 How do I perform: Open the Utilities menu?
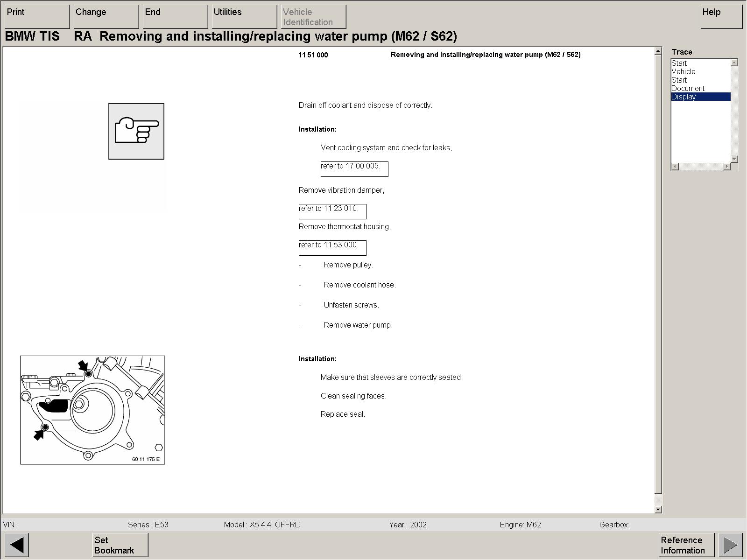click(x=244, y=16)
